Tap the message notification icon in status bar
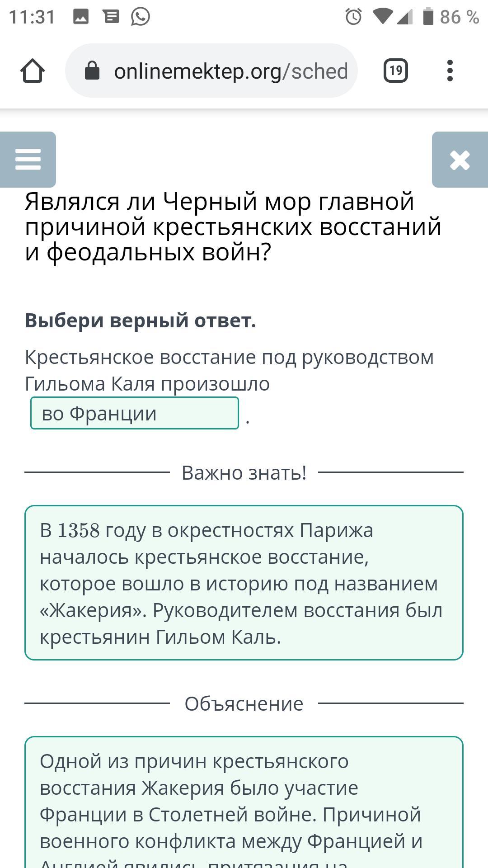This screenshot has width=488, height=868. click(x=111, y=17)
